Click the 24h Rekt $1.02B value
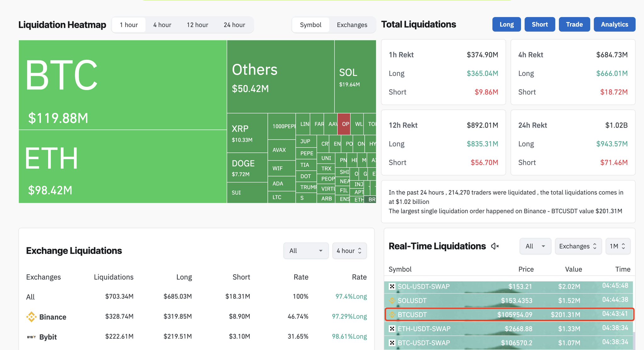The width and height of the screenshot is (644, 350). (616, 125)
